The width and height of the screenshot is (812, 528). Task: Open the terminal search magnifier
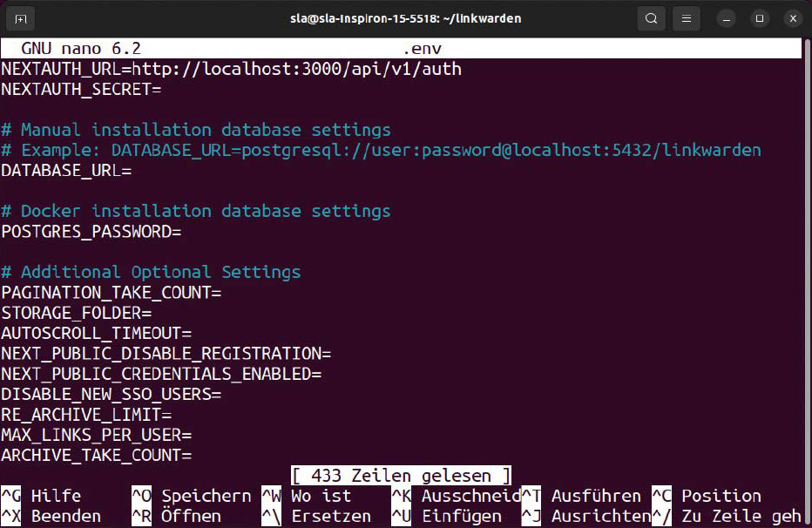point(651,17)
